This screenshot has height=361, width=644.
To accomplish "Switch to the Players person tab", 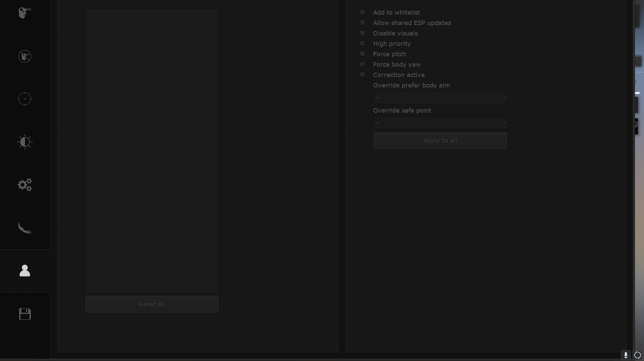I will click(24, 271).
